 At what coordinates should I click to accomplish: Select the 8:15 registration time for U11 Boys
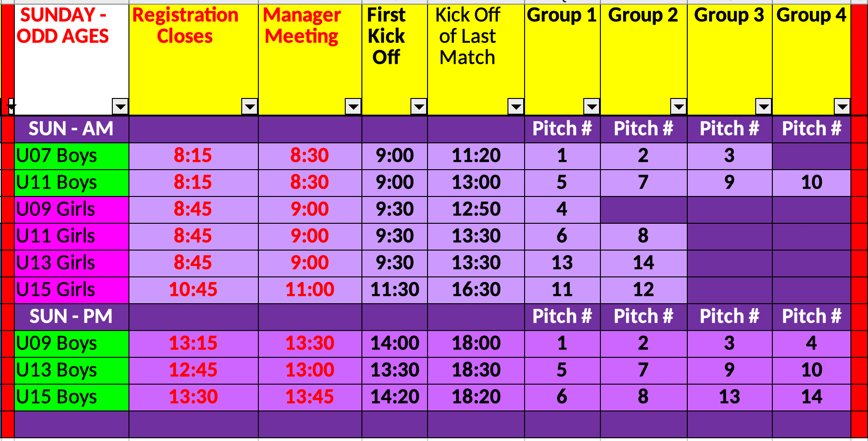tap(194, 182)
